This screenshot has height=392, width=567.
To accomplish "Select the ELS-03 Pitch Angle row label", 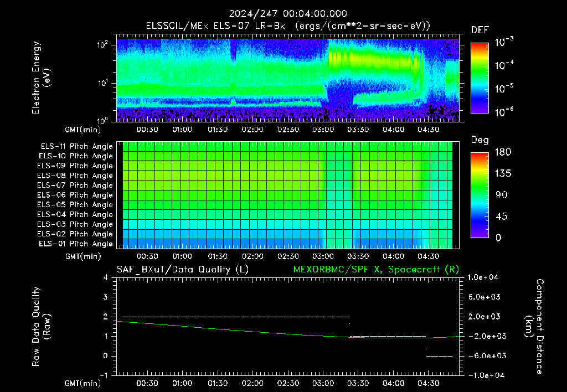I will pyautogui.click(x=75, y=224).
